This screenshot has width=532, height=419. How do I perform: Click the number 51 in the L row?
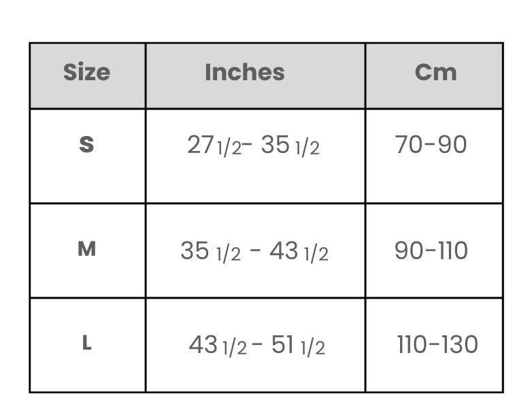(282, 344)
